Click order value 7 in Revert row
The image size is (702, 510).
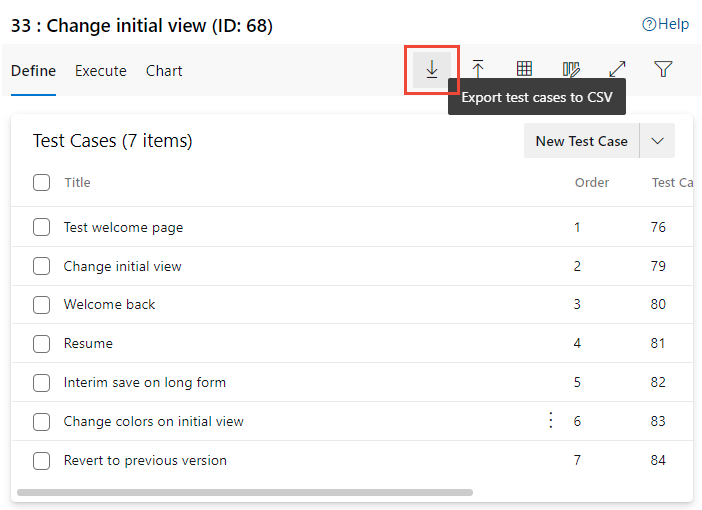pos(577,460)
